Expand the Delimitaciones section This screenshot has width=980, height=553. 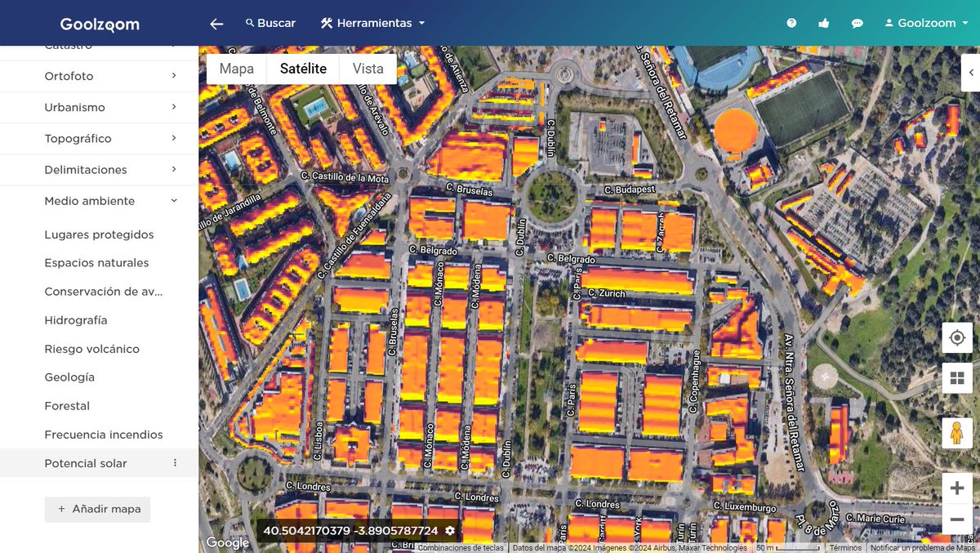point(99,170)
